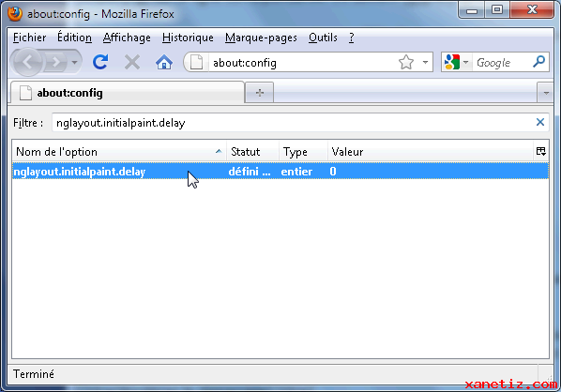This screenshot has height=392, width=561.
Task: Sort by the Valeur column header
Action: pos(431,152)
